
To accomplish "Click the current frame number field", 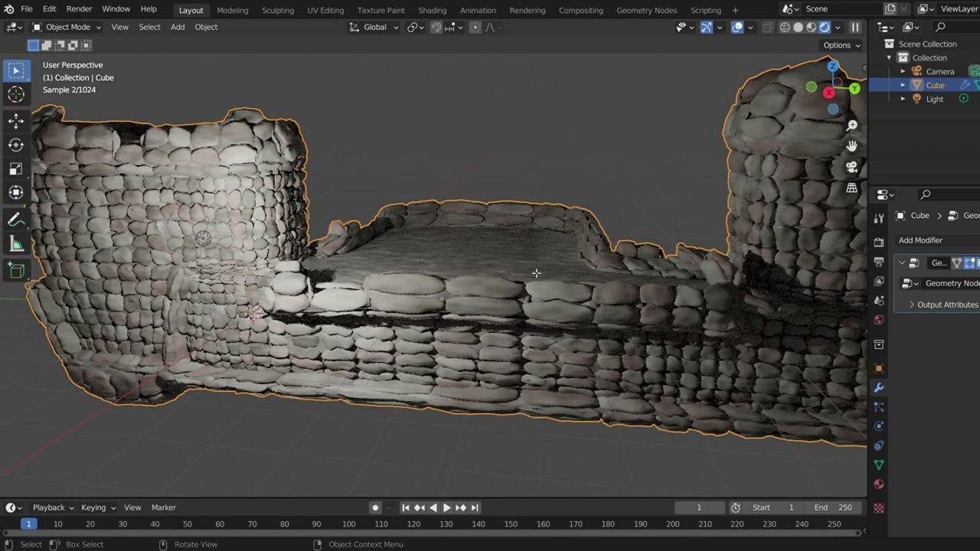I will [x=699, y=507].
